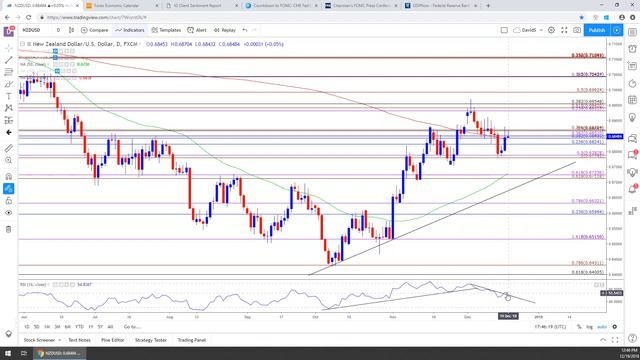Open the Text Notes tab
Screen dimensions: 640x360
(x=79, y=340)
